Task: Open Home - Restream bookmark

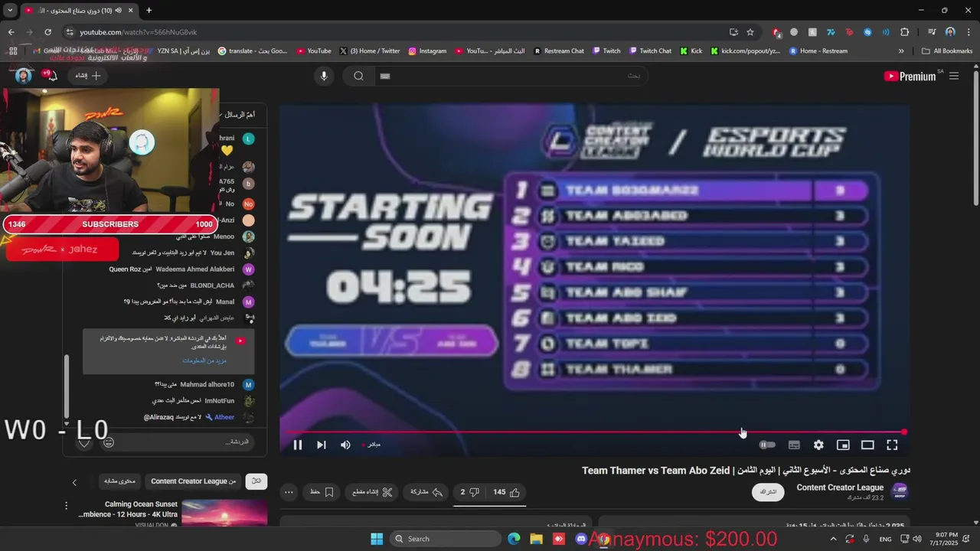Action: [x=818, y=51]
